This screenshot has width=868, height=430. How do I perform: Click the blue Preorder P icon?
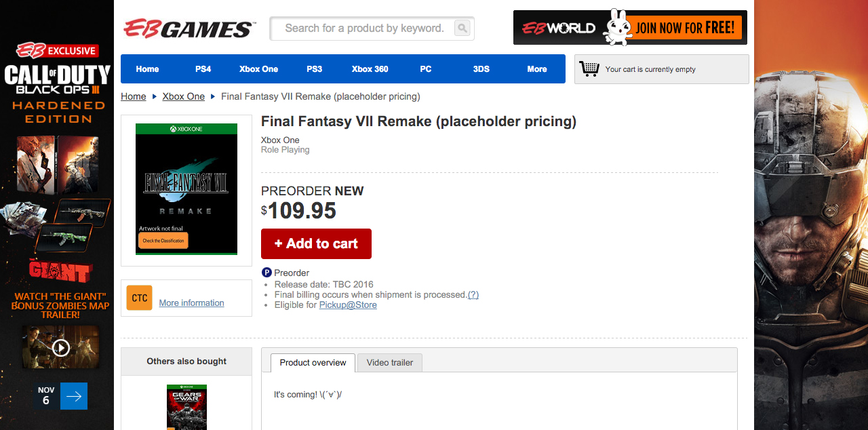pos(267,273)
